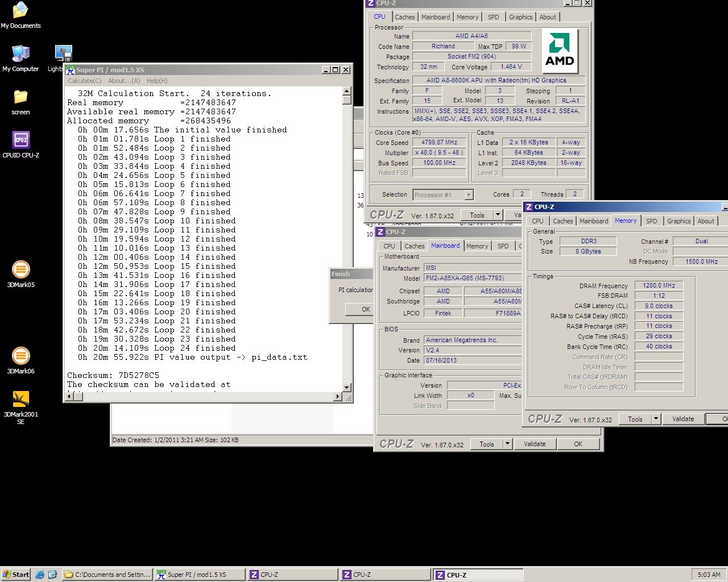The image size is (728, 582).
Task: Click Super PI title bar icon
Action: pyautogui.click(x=70, y=69)
